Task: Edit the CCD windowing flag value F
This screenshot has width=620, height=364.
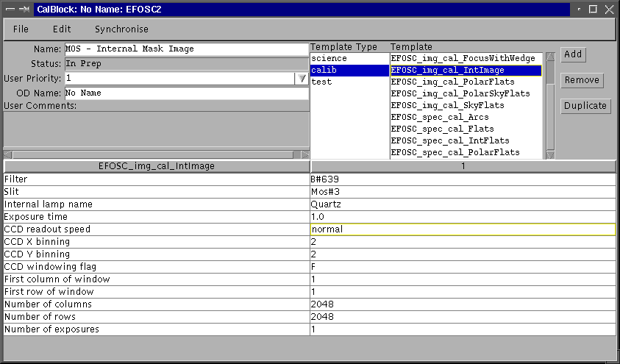Action: point(463,267)
